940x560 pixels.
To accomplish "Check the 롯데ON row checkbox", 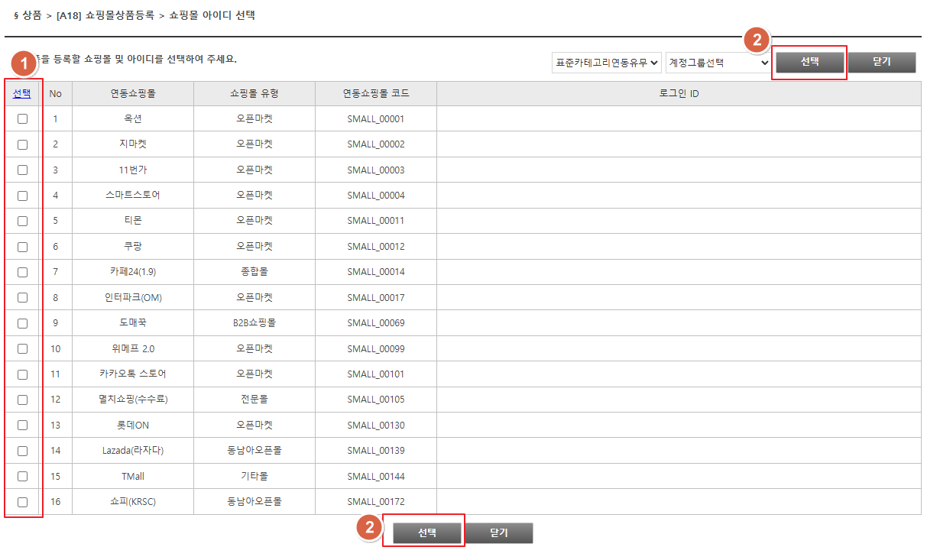I will point(22,426).
